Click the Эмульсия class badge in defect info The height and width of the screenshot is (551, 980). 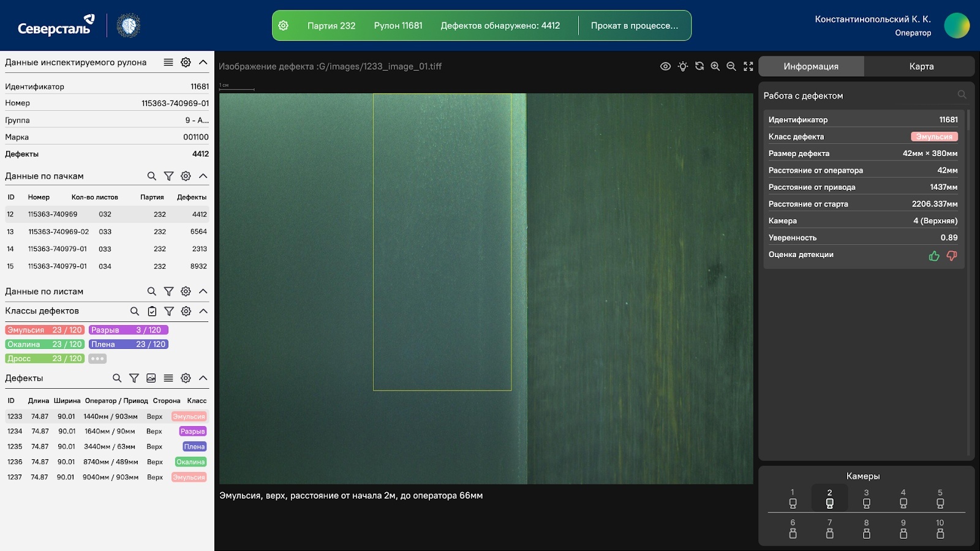point(934,137)
